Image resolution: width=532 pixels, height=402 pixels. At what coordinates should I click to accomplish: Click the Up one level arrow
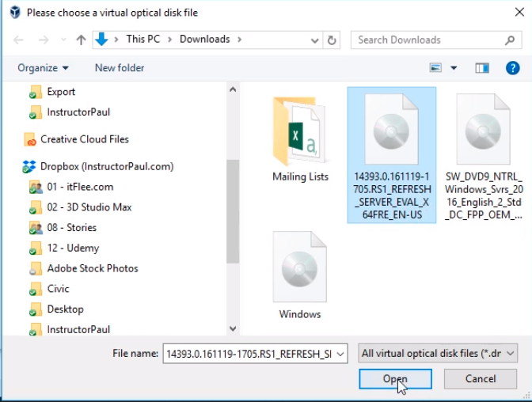pyautogui.click(x=81, y=40)
